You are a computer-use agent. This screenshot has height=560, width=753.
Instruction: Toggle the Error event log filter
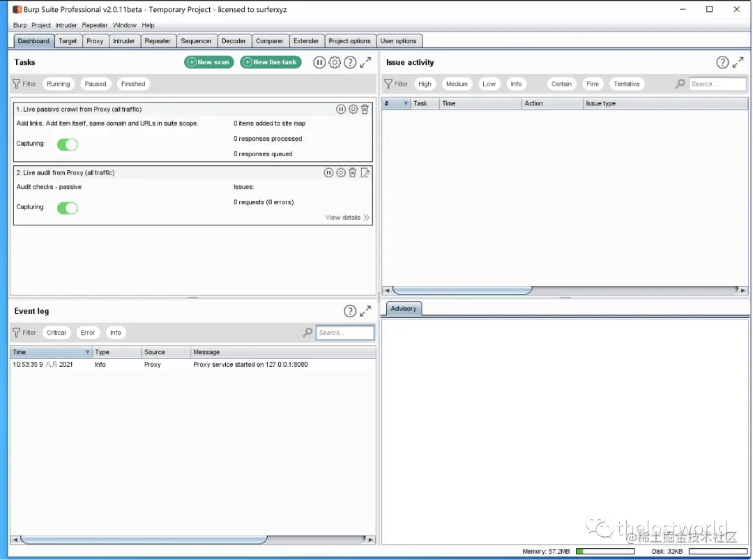[x=87, y=333]
